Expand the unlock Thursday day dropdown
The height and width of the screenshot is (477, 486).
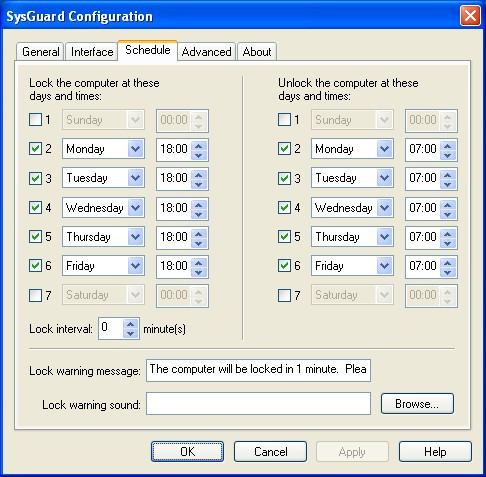pos(384,237)
